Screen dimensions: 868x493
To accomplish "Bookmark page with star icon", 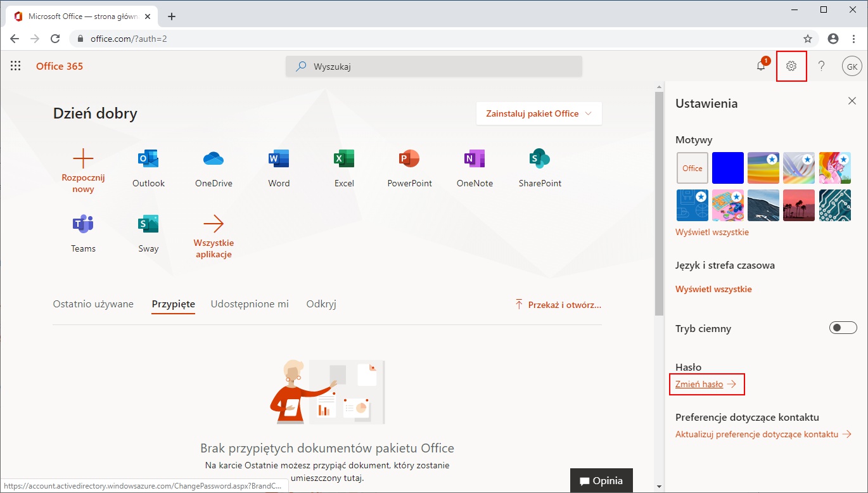I will click(x=808, y=39).
